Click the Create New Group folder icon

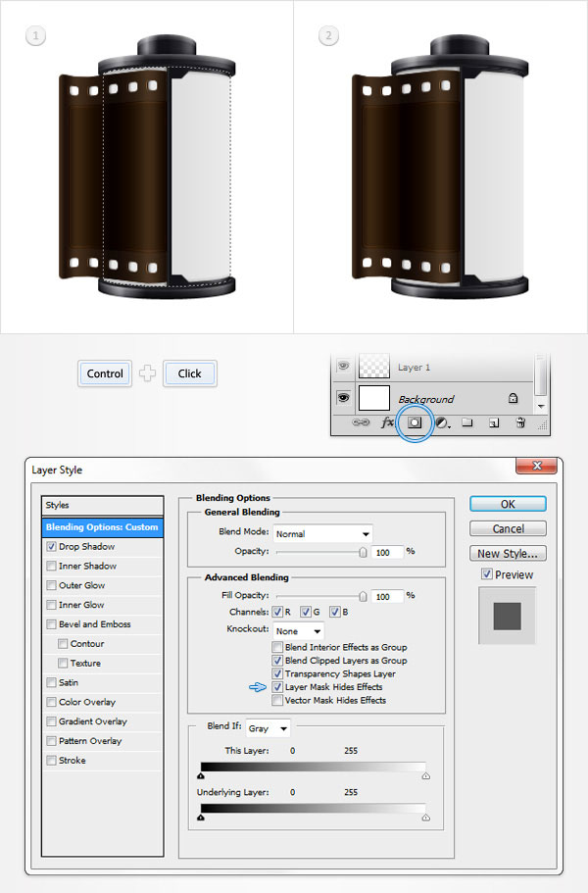pos(467,422)
